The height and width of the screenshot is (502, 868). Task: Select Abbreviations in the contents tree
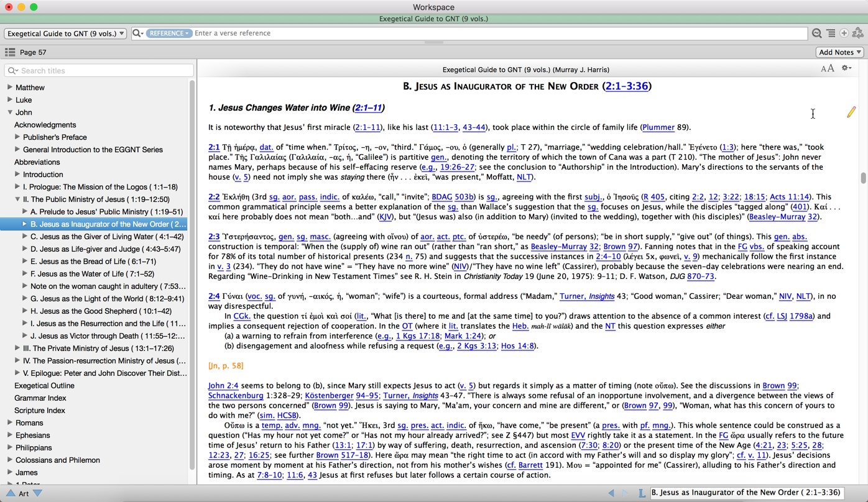click(x=37, y=162)
